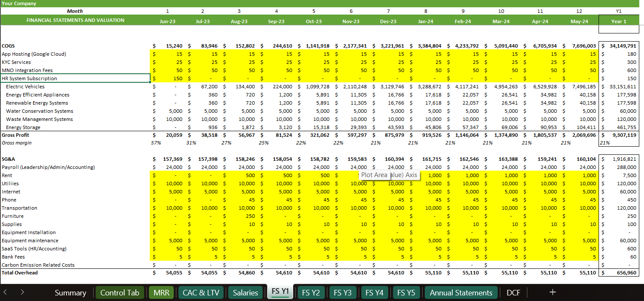This screenshot has width=644, height=301.
Task: Open the FS Y4 sheet
Action: point(375,292)
